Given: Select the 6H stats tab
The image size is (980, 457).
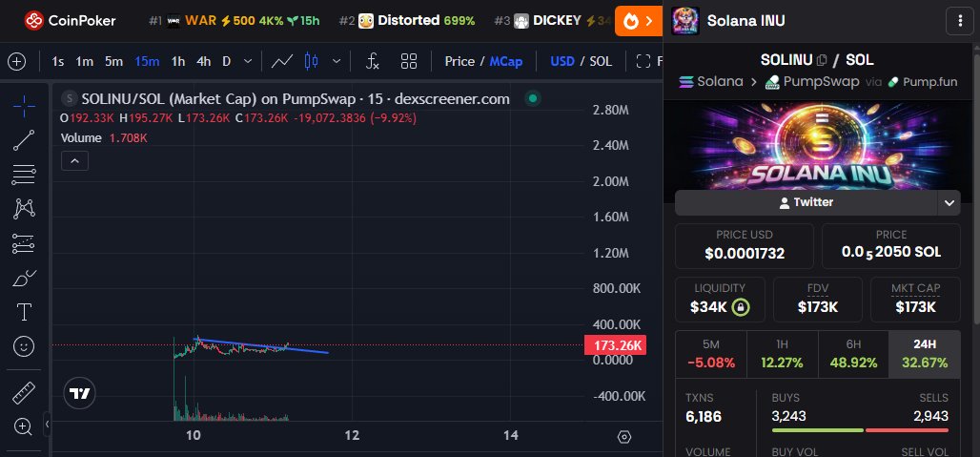Looking at the screenshot, I should [854, 354].
